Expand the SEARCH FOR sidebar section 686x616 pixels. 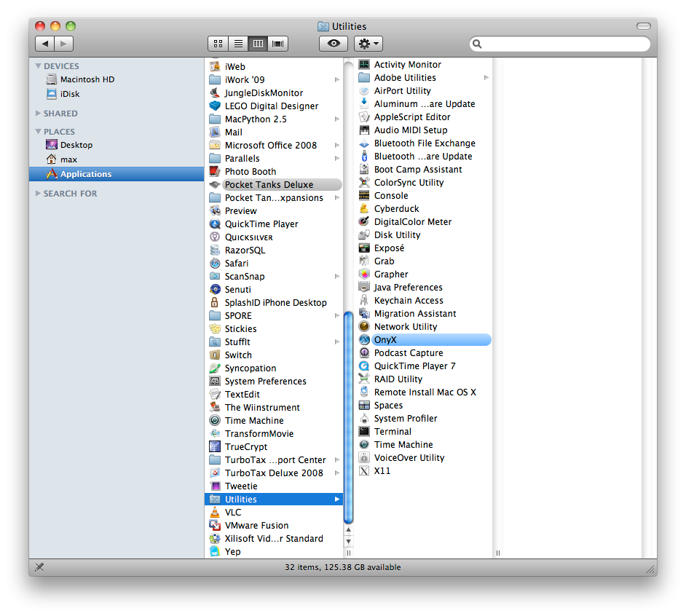(39, 194)
